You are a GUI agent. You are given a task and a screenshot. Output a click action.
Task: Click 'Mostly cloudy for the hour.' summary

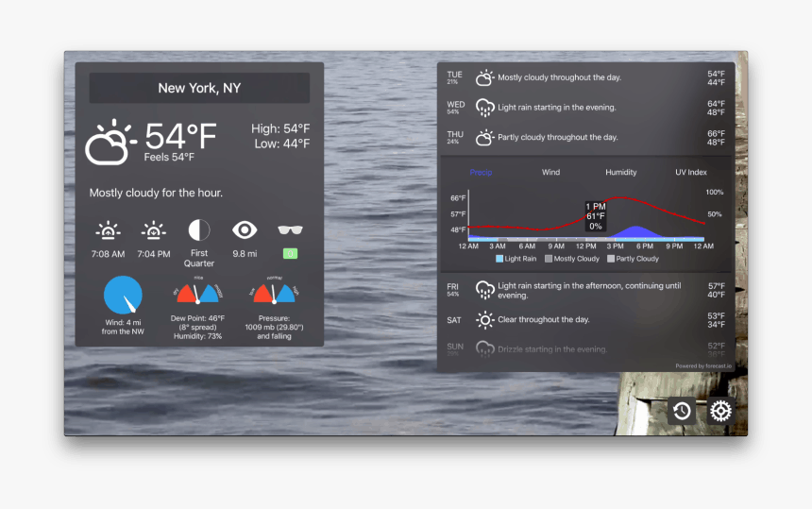click(x=156, y=193)
